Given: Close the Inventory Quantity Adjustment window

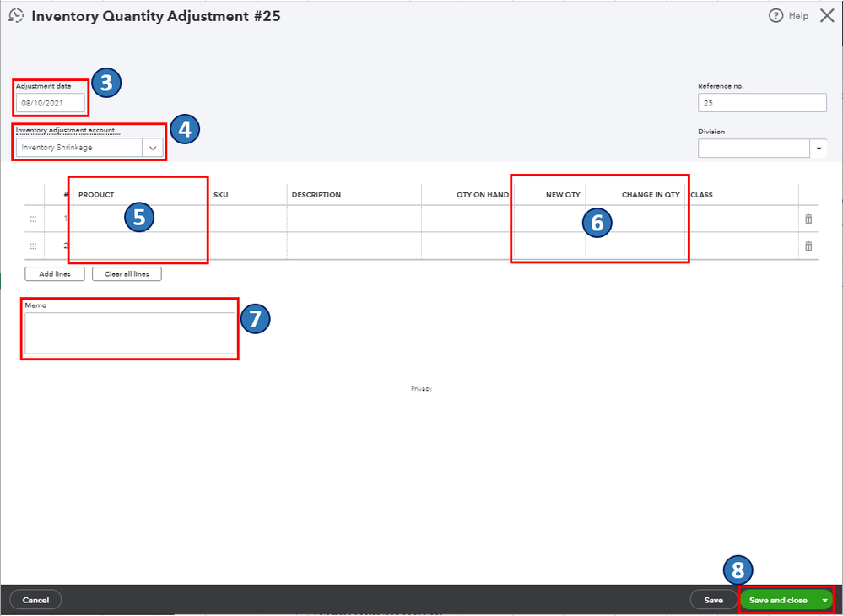Looking at the screenshot, I should [x=827, y=15].
